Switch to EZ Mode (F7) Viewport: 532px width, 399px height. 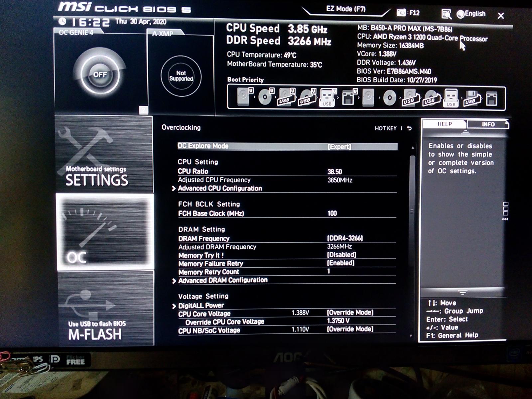click(346, 9)
